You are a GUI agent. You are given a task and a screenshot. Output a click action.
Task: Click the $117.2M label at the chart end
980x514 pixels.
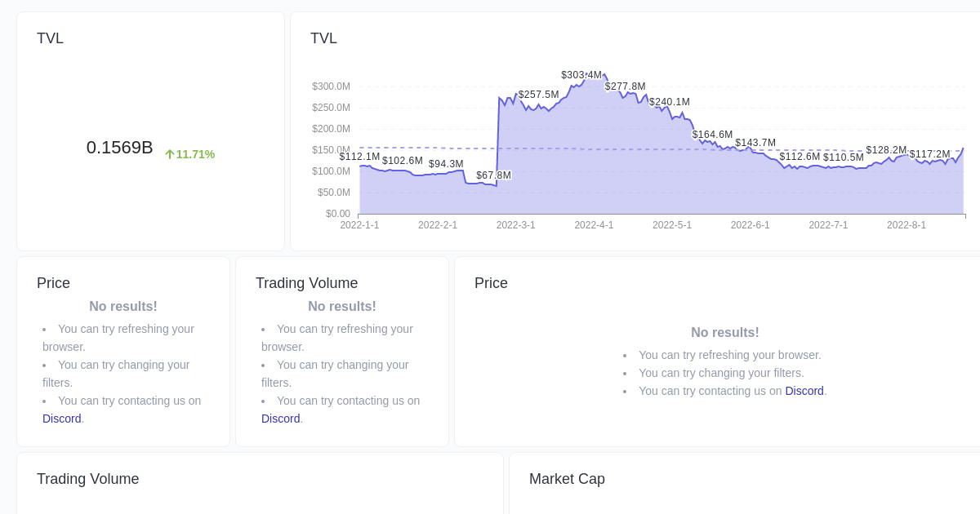coord(929,154)
